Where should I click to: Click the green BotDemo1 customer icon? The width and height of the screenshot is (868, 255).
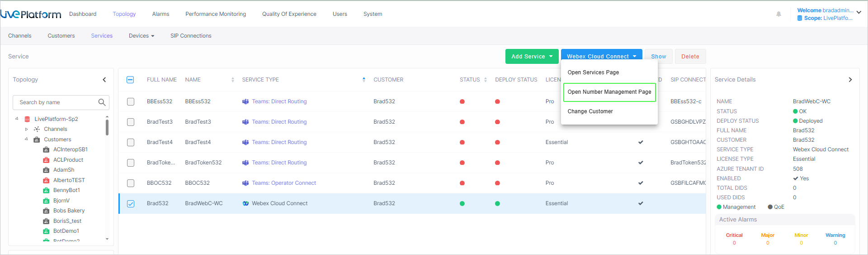point(46,231)
